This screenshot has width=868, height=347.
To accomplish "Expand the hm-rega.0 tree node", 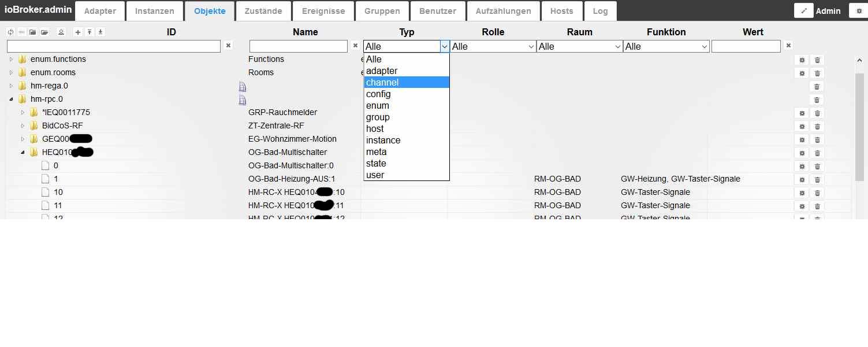I will pyautogui.click(x=11, y=86).
